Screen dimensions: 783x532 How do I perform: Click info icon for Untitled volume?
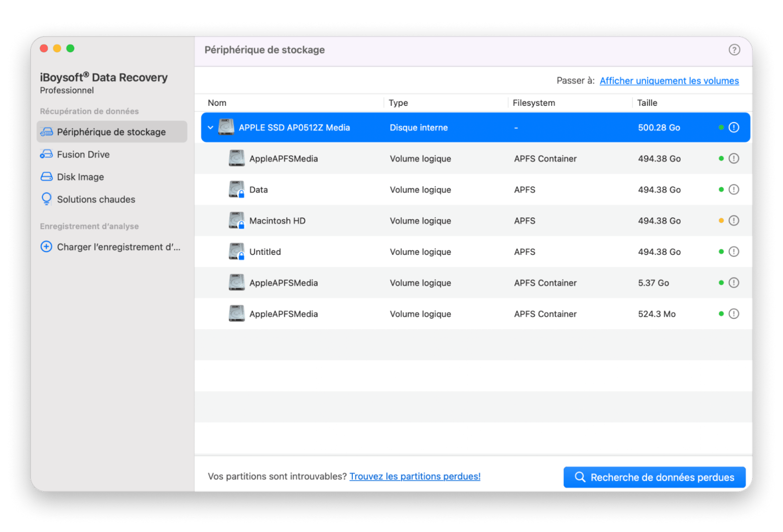[x=734, y=252]
